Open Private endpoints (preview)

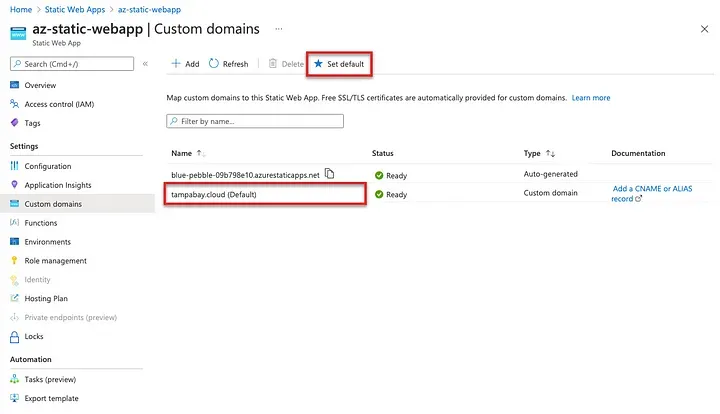tap(71, 317)
